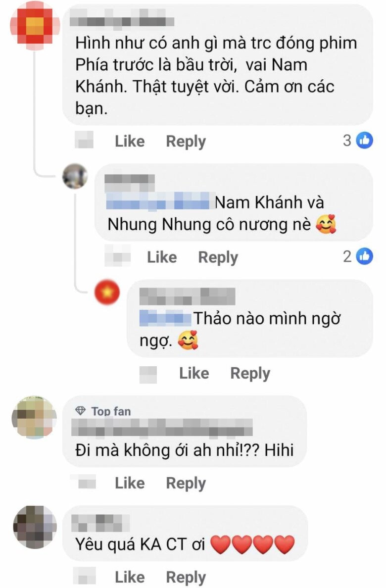Open the red star flag avatar profile

107,292
